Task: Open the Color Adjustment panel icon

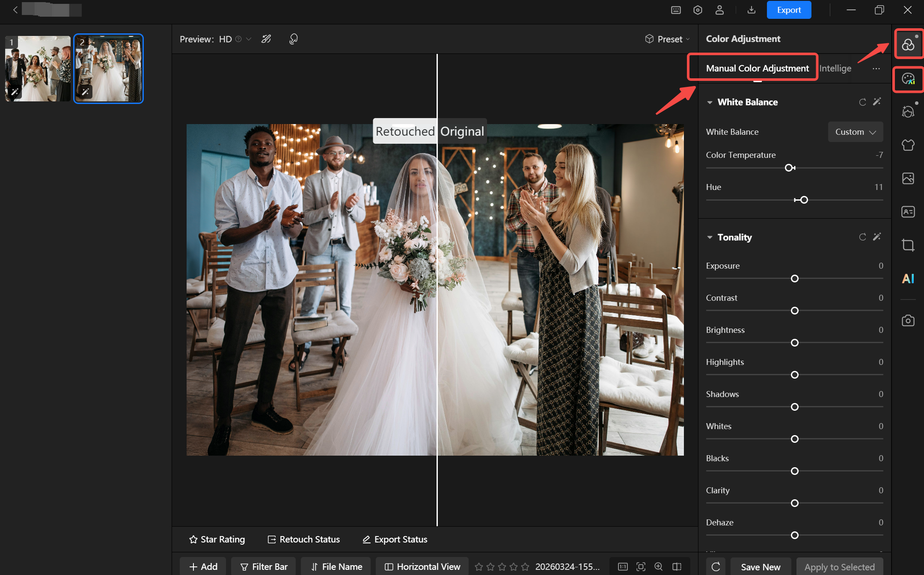Action: [908, 44]
